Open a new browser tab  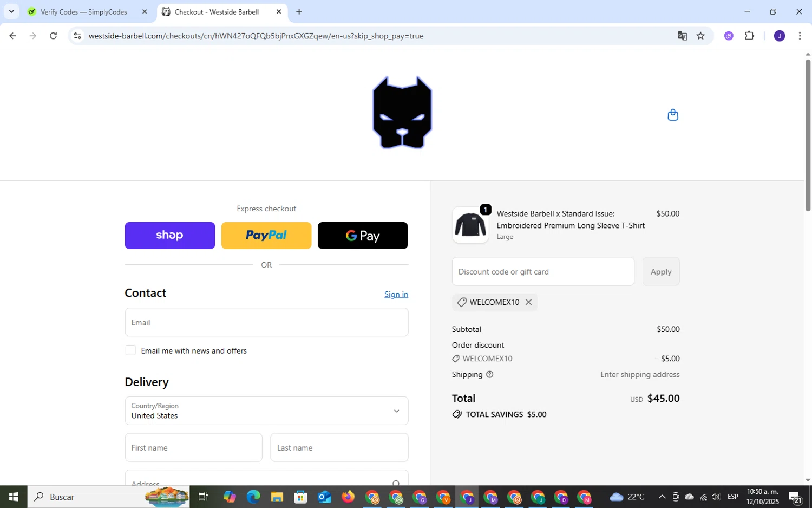299,11
